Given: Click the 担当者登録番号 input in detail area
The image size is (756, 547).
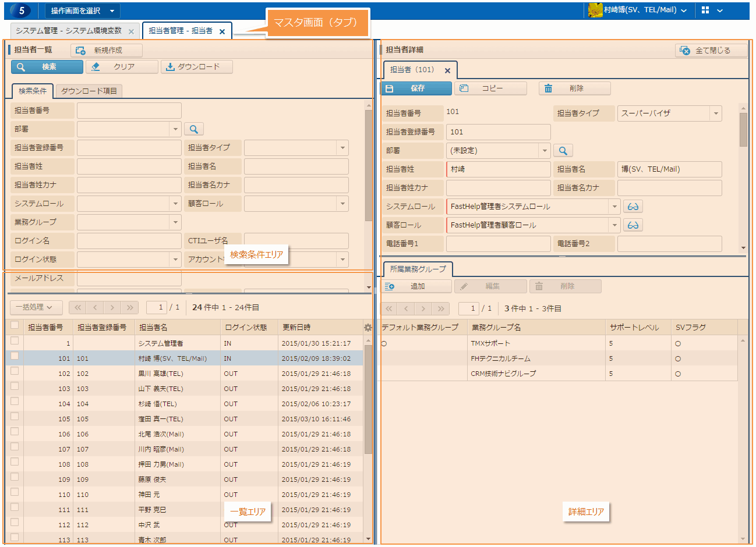Looking at the screenshot, I should 498,132.
